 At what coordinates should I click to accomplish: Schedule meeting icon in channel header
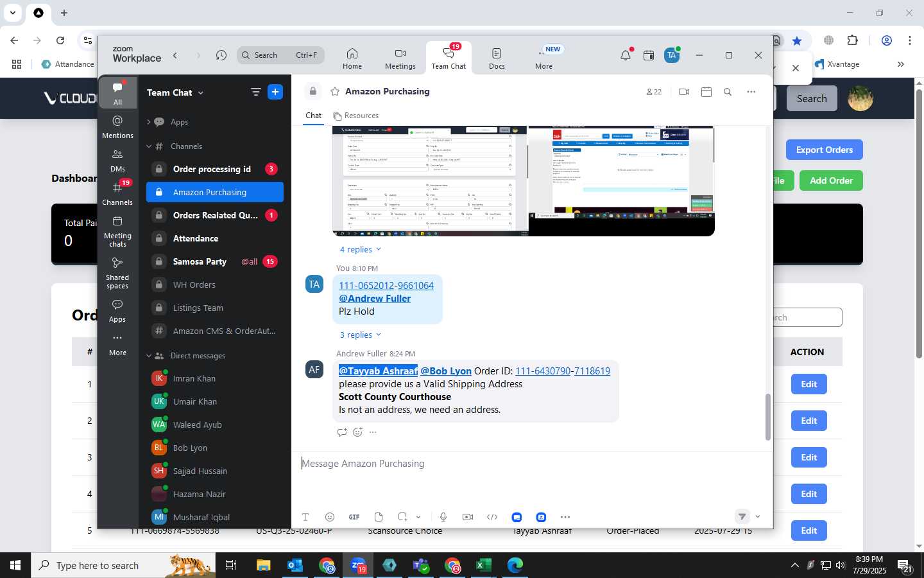[706, 92]
